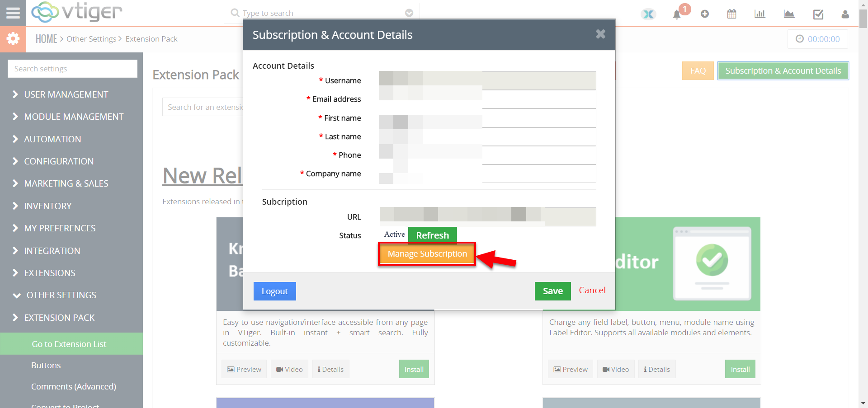Open Video for Label Editor extension

[x=616, y=369]
